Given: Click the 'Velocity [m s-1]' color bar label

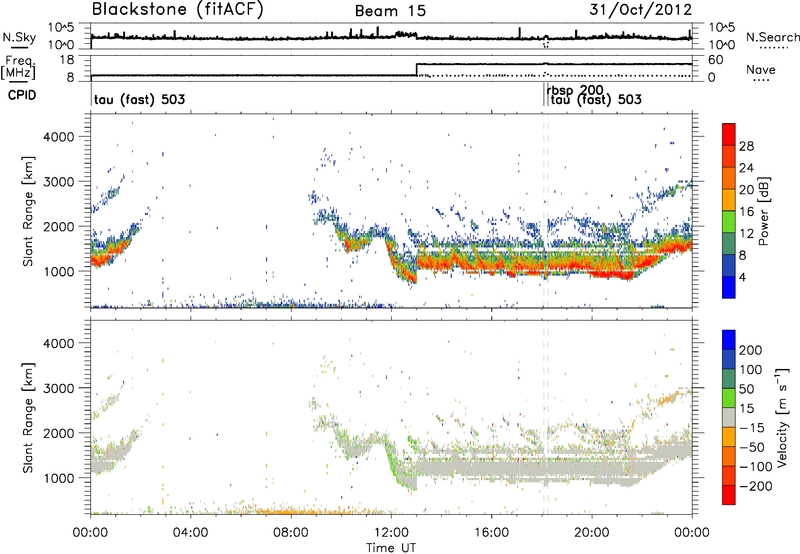Looking at the screenshot, I should 781,417.
